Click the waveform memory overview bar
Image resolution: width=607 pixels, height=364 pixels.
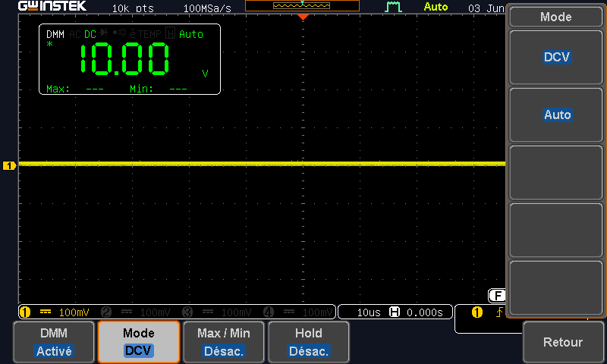tap(302, 5)
